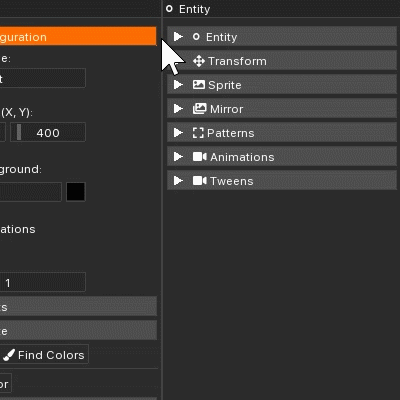Expand the Tweens section arrow
The height and width of the screenshot is (400, 400).
pyautogui.click(x=178, y=181)
